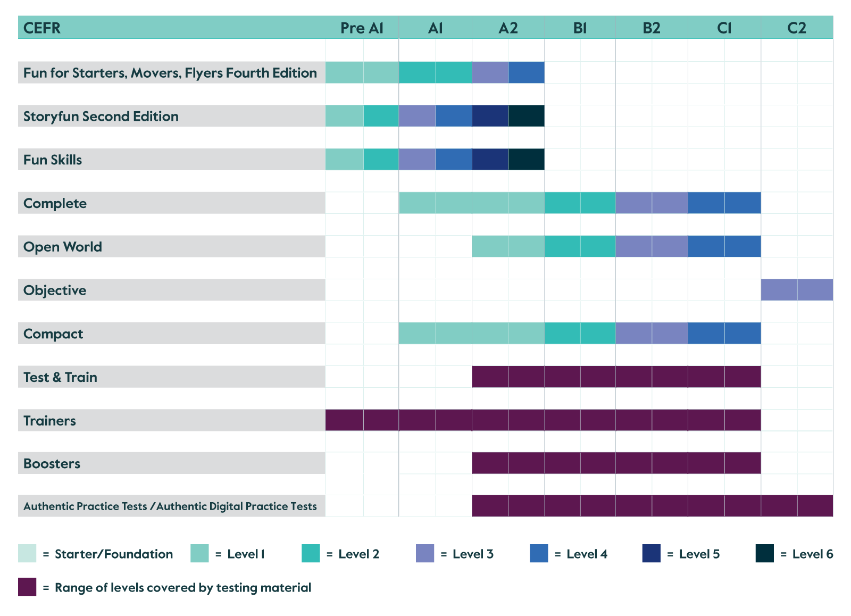Click the purple Objective bar under C2
The width and height of the screenshot is (851, 616).
(x=797, y=290)
